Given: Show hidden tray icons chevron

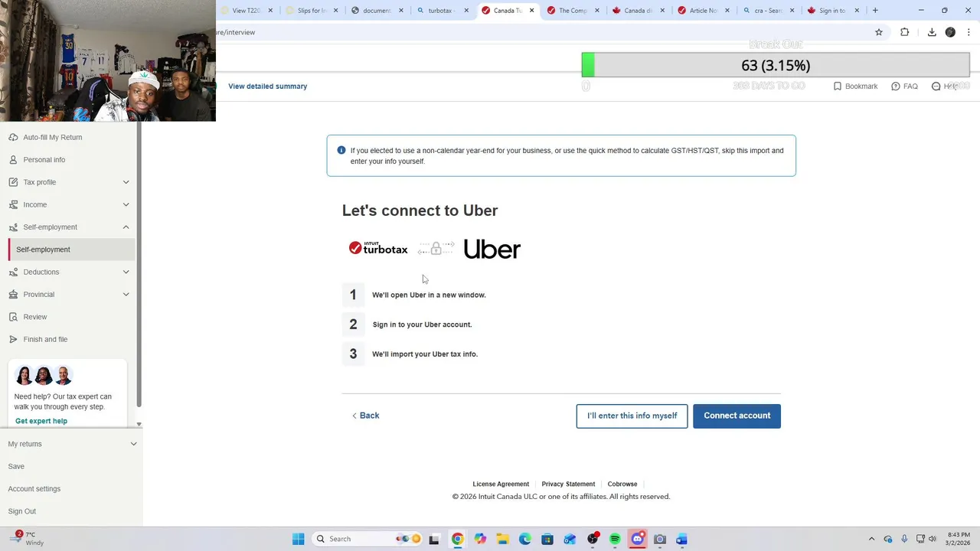Looking at the screenshot, I should (x=871, y=539).
